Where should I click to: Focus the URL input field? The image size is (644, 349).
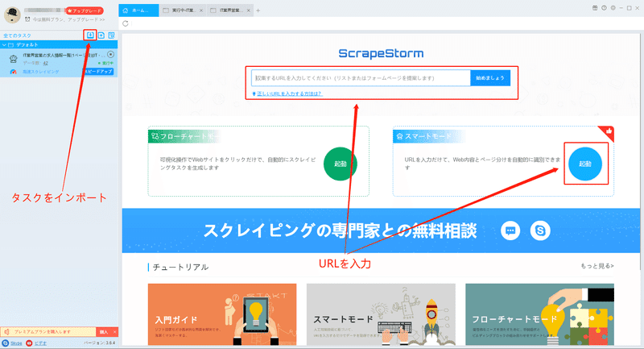click(x=361, y=77)
